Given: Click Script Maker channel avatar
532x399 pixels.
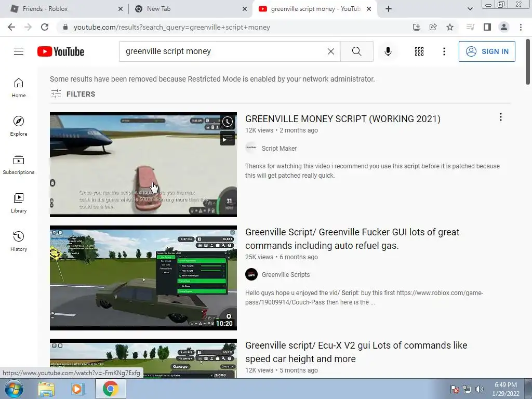Looking at the screenshot, I should coord(251,148).
